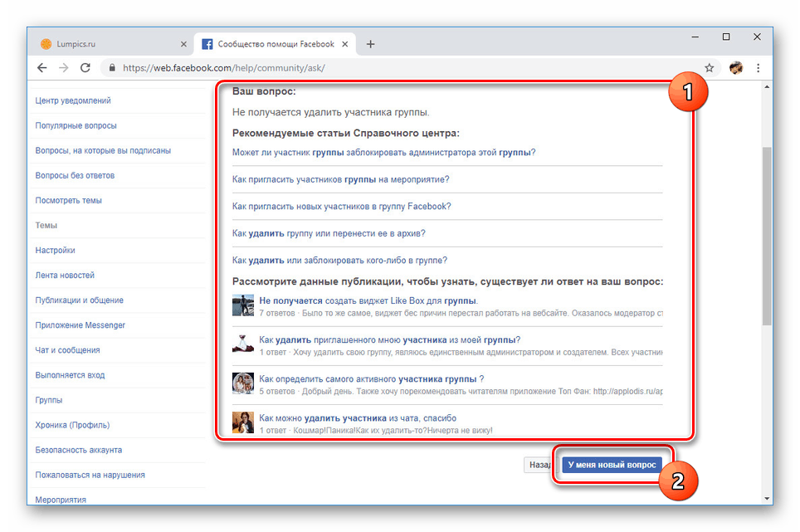Reload the page with refresh icon
The height and width of the screenshot is (532, 800).
[85, 68]
